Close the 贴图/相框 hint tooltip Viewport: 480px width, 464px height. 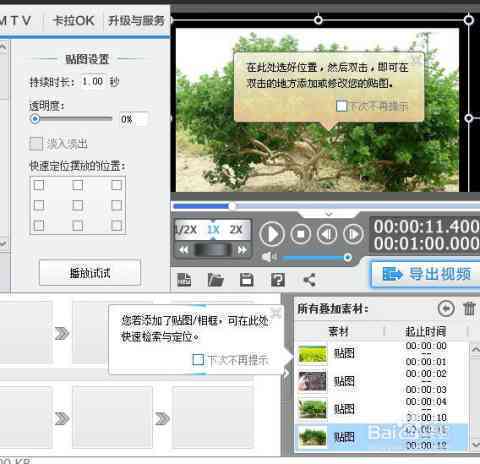click(x=276, y=312)
